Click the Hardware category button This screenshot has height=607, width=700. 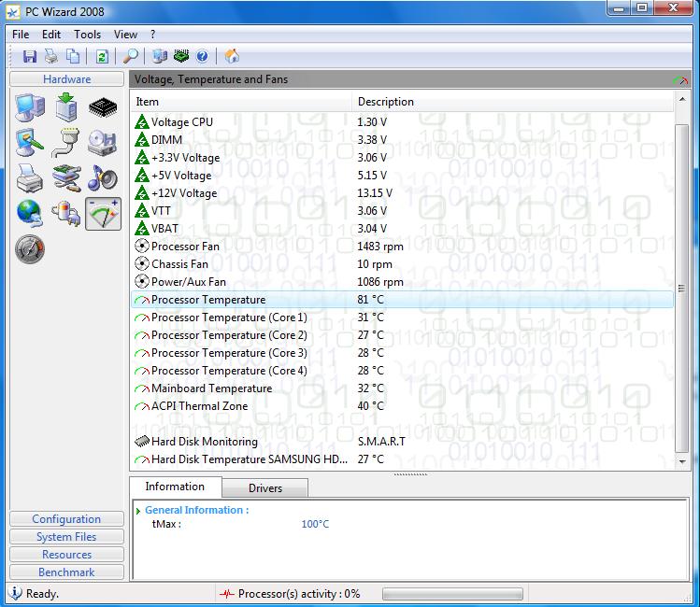coord(67,79)
